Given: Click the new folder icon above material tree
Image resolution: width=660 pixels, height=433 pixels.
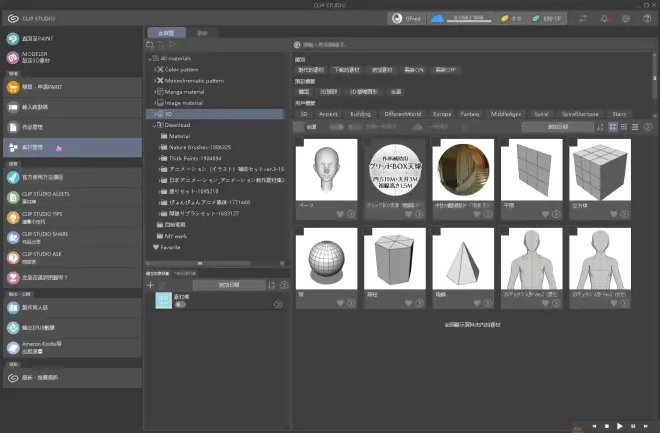Looking at the screenshot, I should [x=150, y=44].
